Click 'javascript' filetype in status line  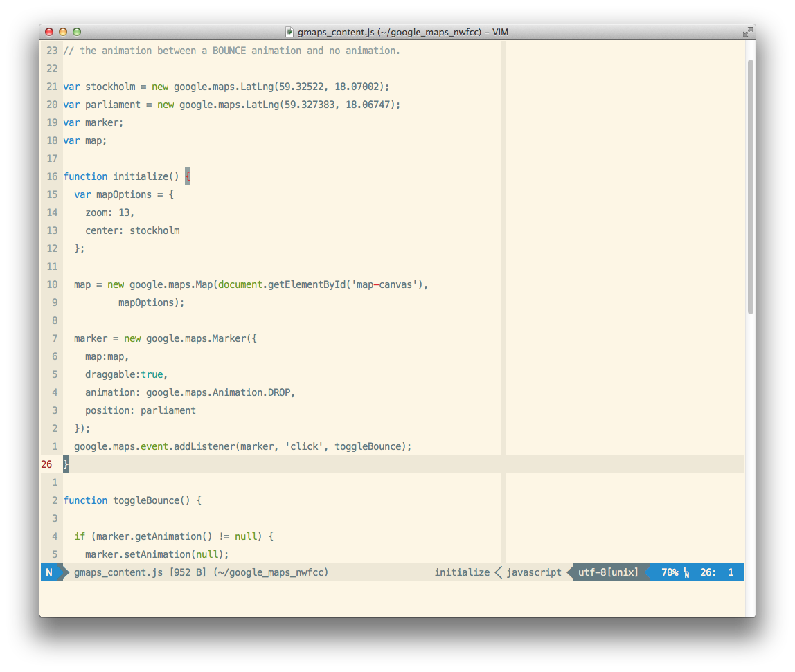coord(534,572)
